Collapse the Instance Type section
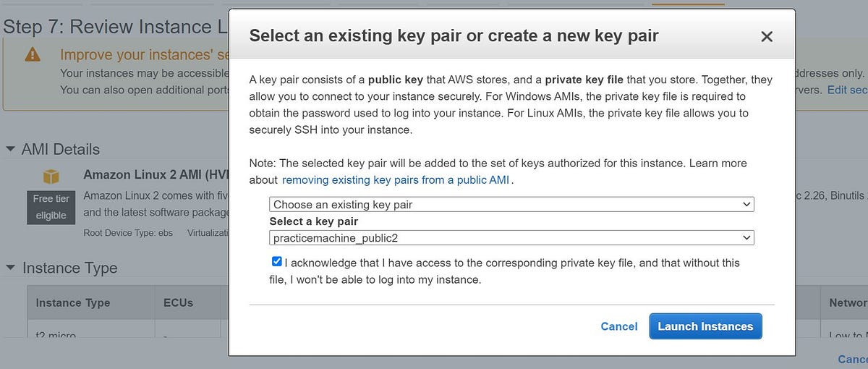 (x=10, y=268)
